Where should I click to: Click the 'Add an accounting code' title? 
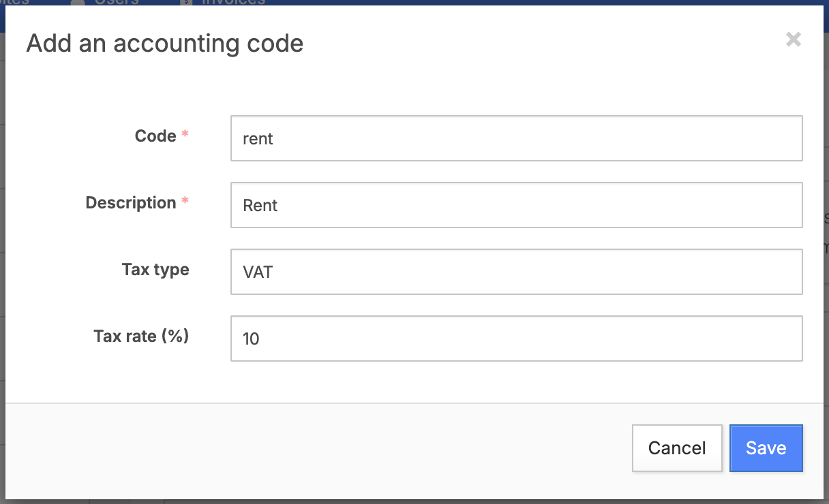(x=165, y=44)
